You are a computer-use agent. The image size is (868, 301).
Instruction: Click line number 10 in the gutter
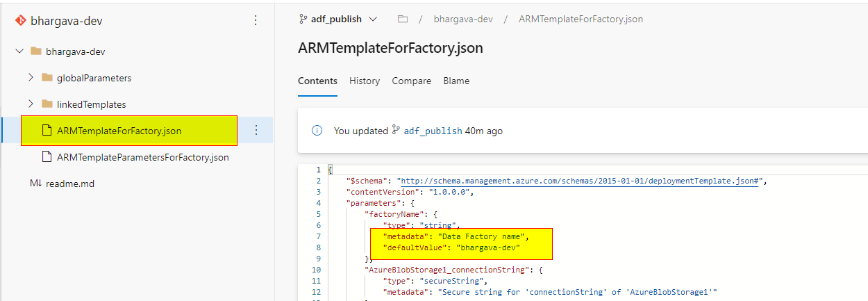click(x=316, y=270)
